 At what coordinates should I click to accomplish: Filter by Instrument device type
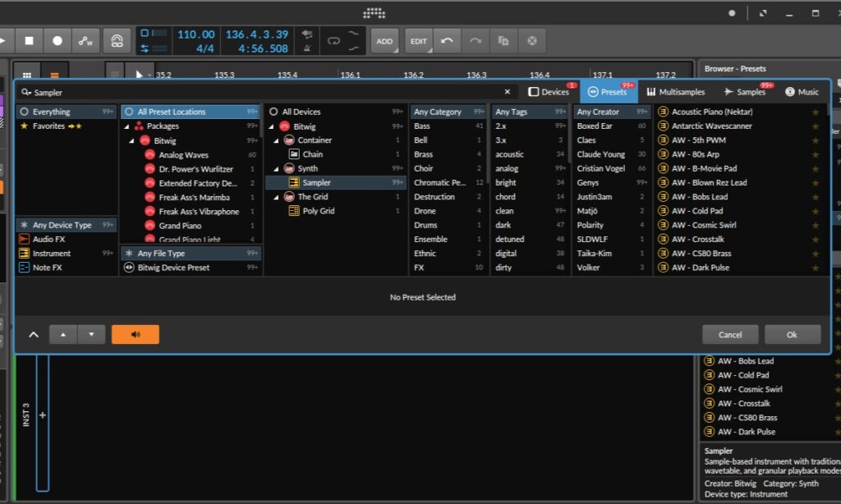[67, 253]
